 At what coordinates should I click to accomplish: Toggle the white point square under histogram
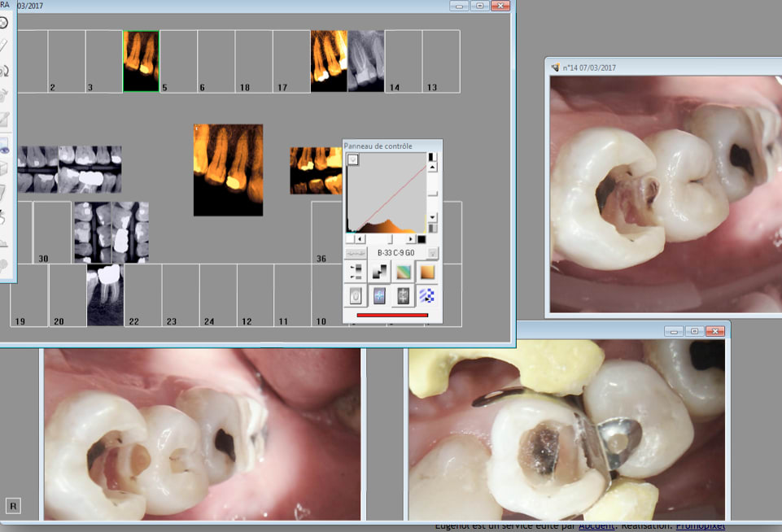(x=350, y=239)
